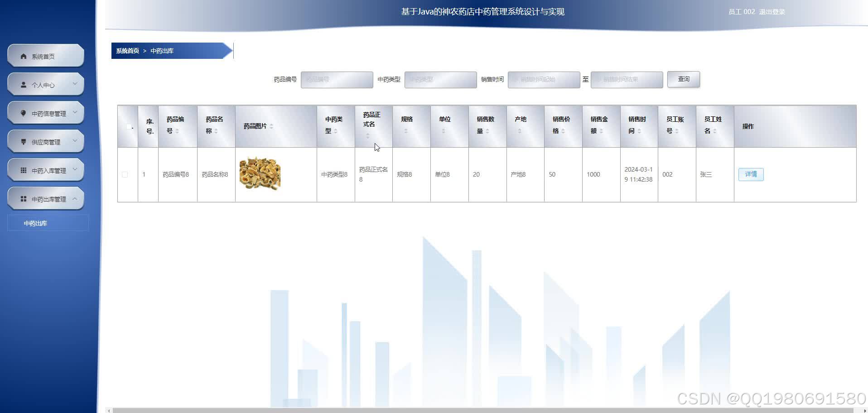The width and height of the screenshot is (868, 413).
Task: Select the home icon beside 系统首页
Action: click(x=23, y=56)
